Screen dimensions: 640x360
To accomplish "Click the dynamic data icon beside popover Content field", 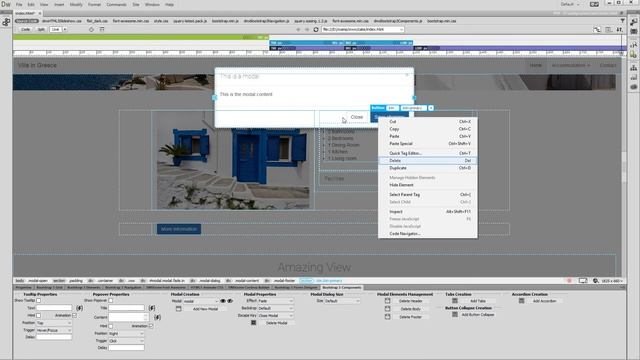I will pos(158,317).
